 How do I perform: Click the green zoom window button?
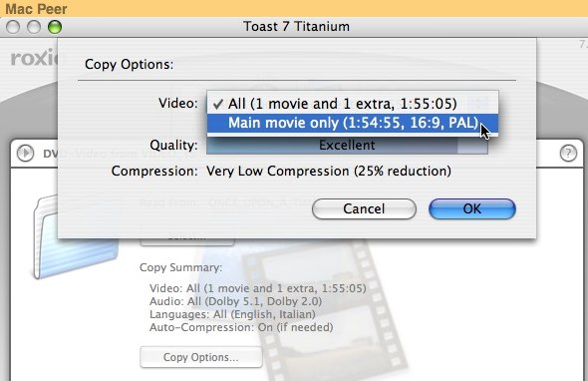(x=55, y=27)
